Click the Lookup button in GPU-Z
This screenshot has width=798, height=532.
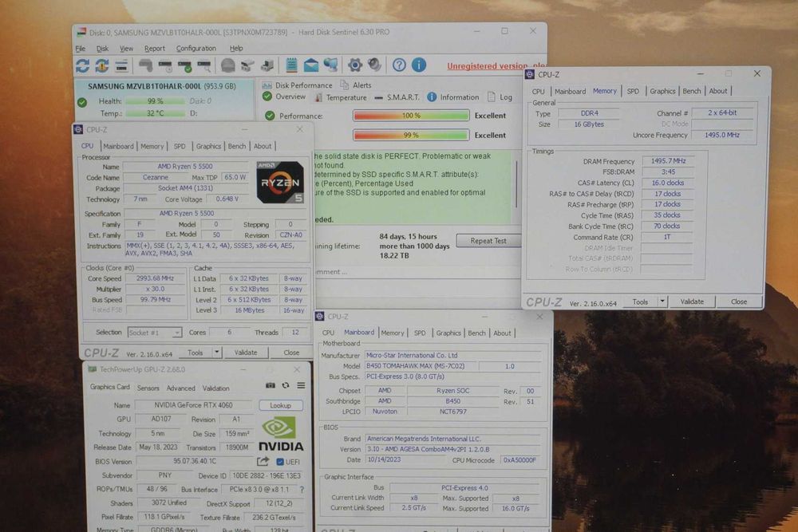click(280, 405)
